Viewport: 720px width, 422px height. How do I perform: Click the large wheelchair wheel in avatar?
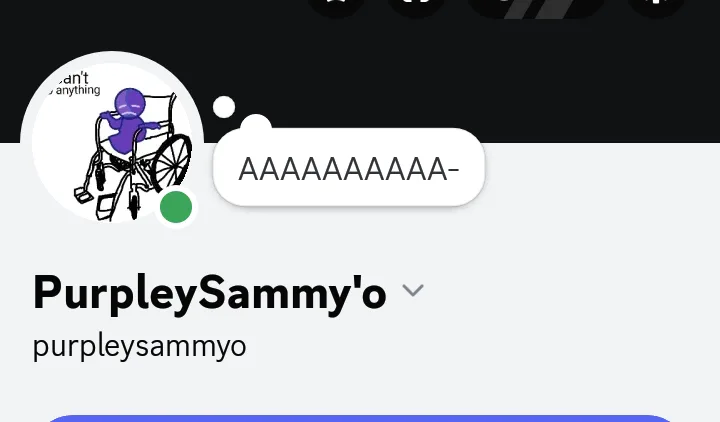tap(172, 162)
